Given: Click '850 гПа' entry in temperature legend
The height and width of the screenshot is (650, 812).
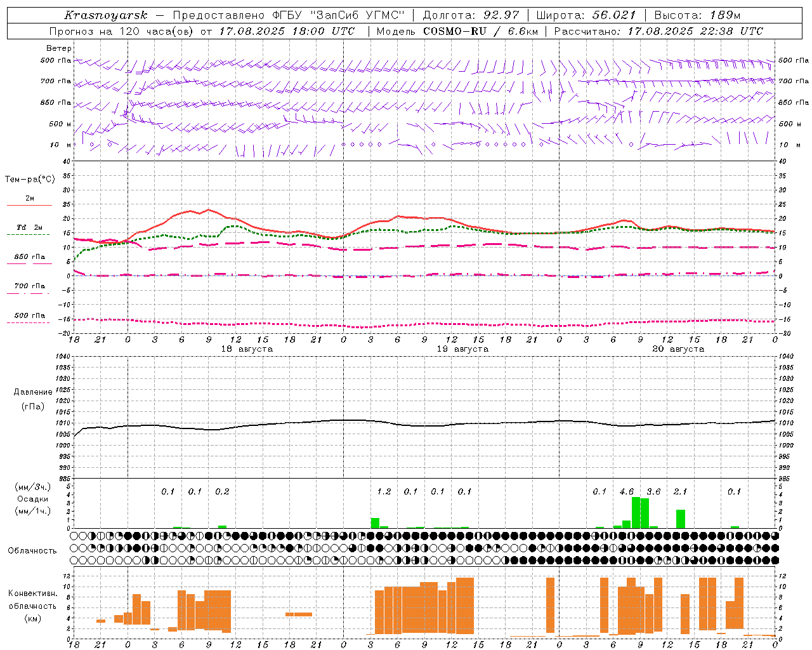Looking at the screenshot, I should tap(30, 257).
